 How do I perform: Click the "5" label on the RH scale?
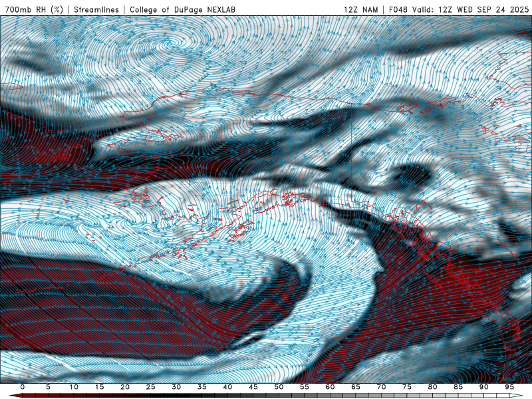(x=48, y=387)
